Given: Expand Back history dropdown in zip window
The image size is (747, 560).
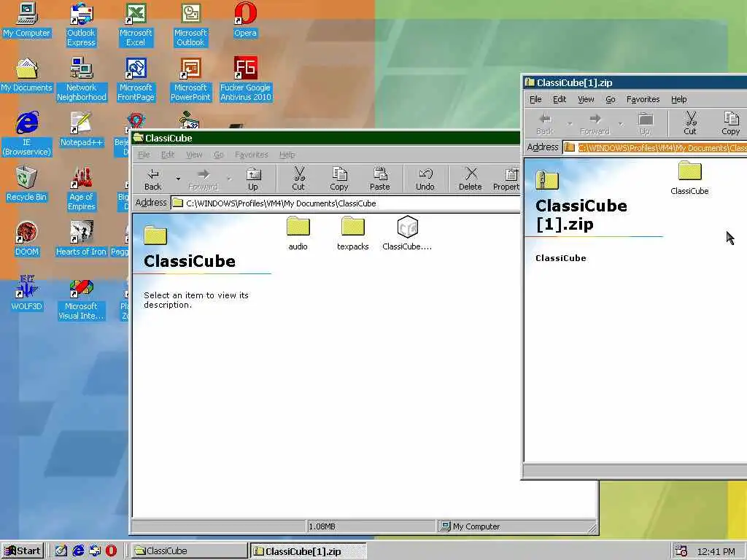Looking at the screenshot, I should (x=570, y=124).
